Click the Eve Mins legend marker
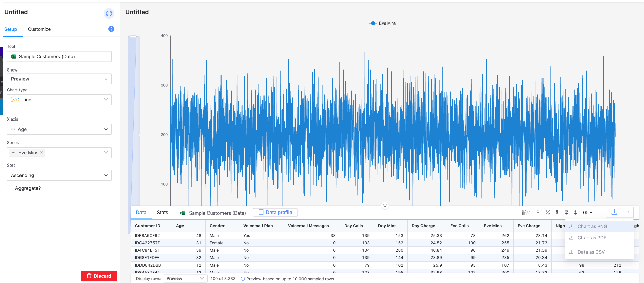Screen dimensions: 644x283 click(x=373, y=23)
